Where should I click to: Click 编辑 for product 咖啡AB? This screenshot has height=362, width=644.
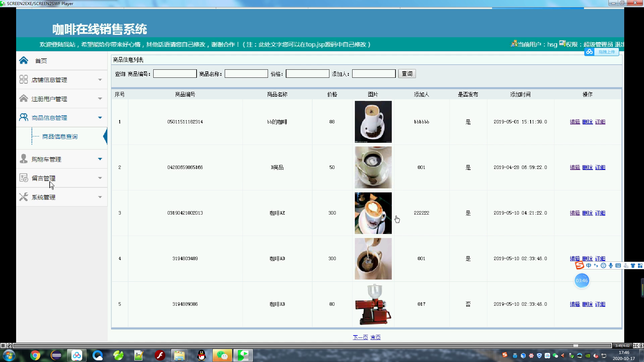(x=575, y=304)
